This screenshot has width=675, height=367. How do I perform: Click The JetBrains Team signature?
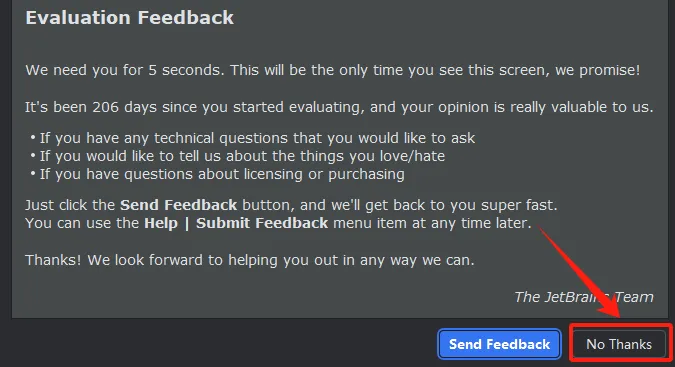[x=584, y=297]
